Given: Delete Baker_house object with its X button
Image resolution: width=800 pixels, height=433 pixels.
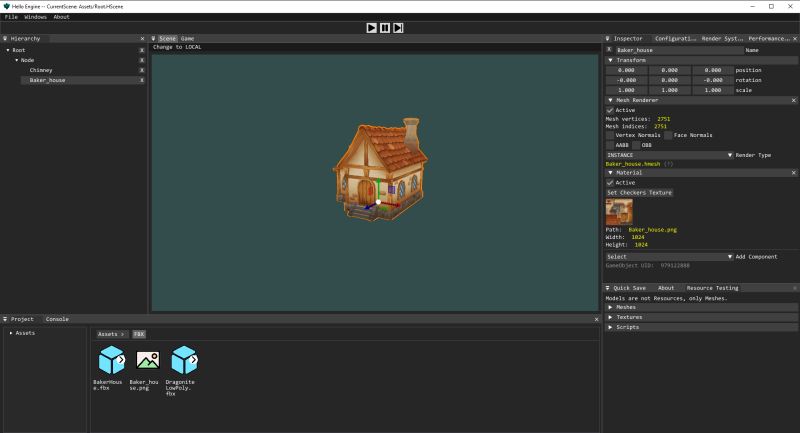Looking at the screenshot, I should 142,80.
